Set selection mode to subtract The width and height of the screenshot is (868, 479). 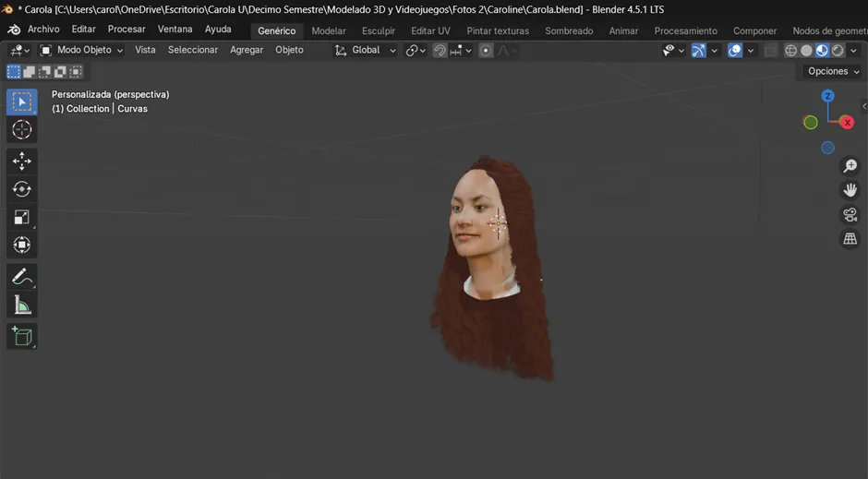point(44,71)
